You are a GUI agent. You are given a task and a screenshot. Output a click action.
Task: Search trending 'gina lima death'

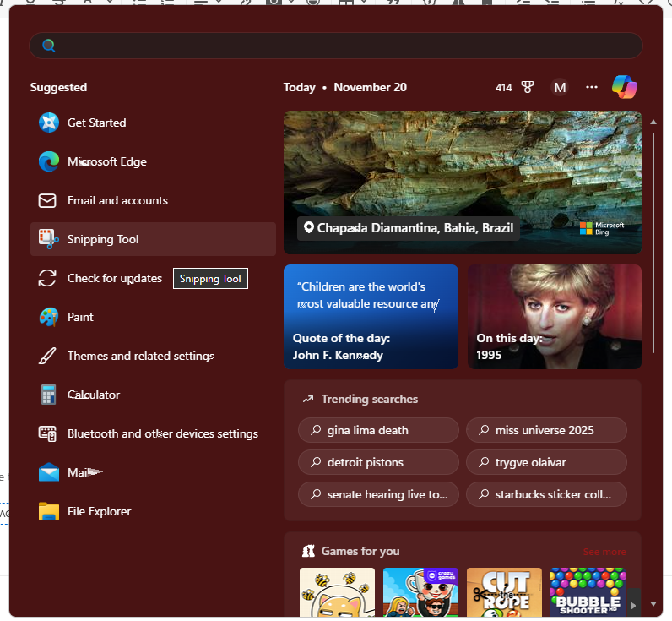pyautogui.click(x=378, y=430)
